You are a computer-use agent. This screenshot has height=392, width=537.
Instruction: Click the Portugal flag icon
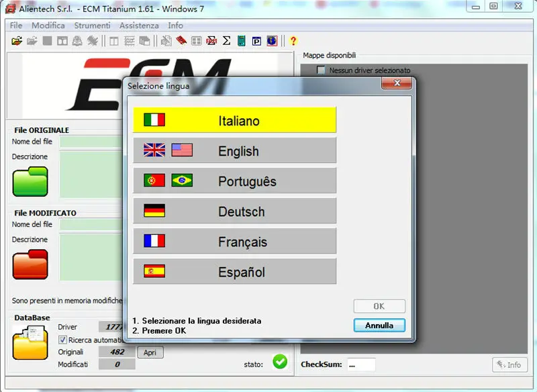pos(154,181)
